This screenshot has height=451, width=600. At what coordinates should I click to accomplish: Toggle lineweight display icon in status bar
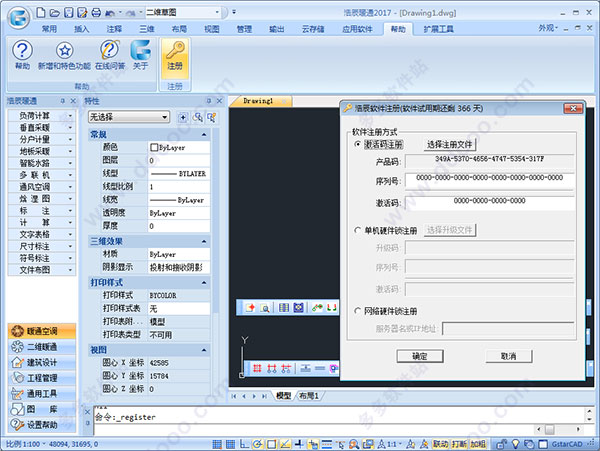[327, 444]
